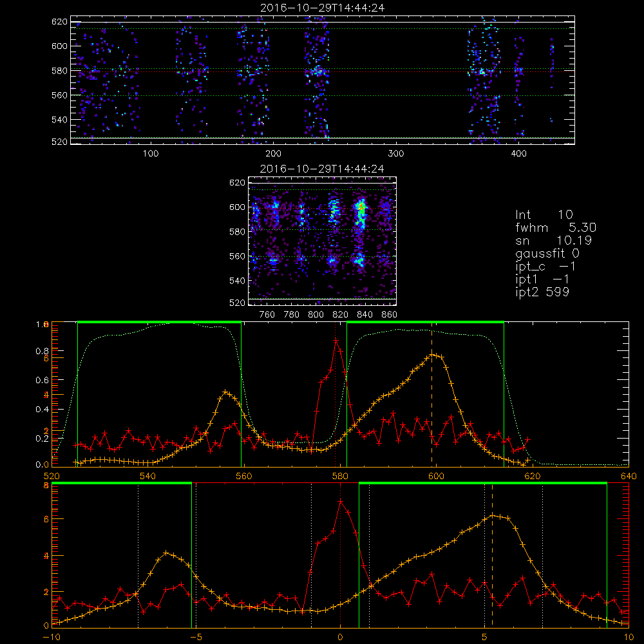
Task: Click white y-axis label 0.8 of profile plot
Action: pos(41,351)
